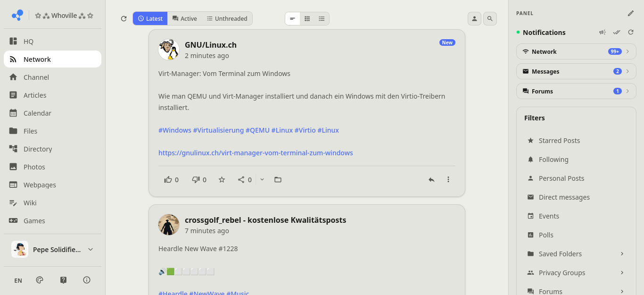The width and height of the screenshot is (644, 295).
Task: Filter by Direct messages
Action: click(576, 197)
